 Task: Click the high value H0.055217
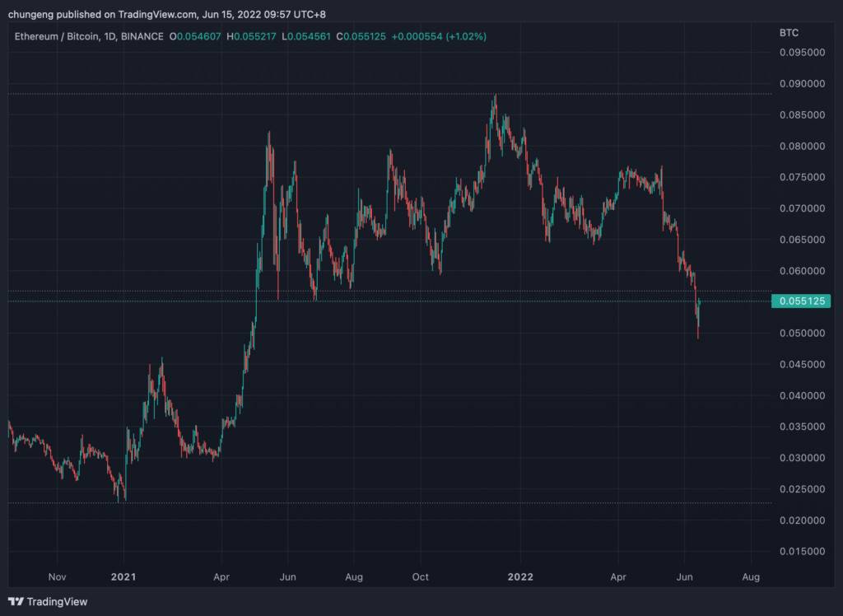coord(251,36)
